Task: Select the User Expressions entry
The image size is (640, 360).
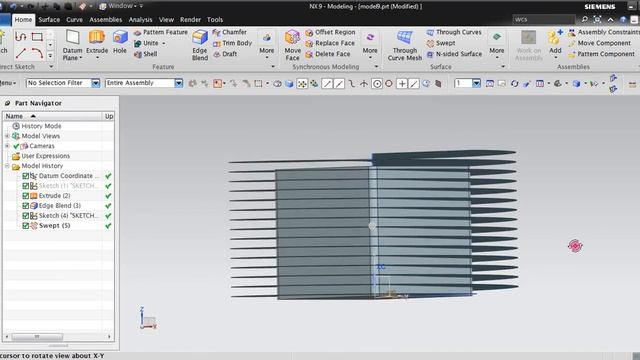Action: click(x=45, y=156)
